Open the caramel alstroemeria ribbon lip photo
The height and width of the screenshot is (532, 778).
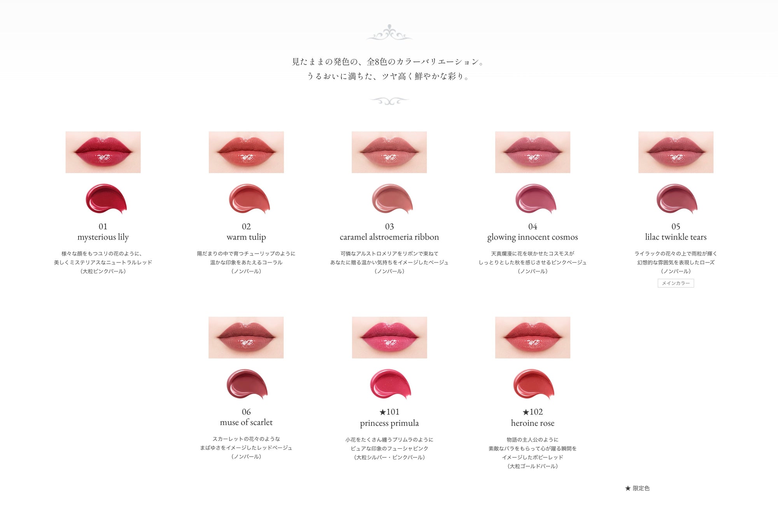tap(389, 152)
